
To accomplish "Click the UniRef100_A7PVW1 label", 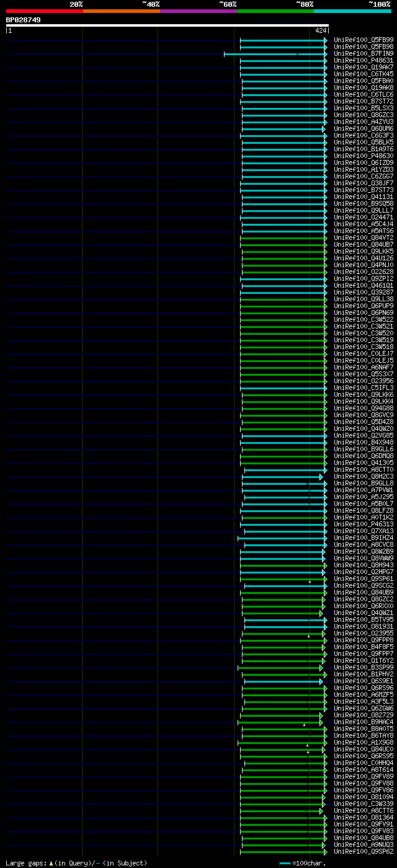I will [364, 490].
